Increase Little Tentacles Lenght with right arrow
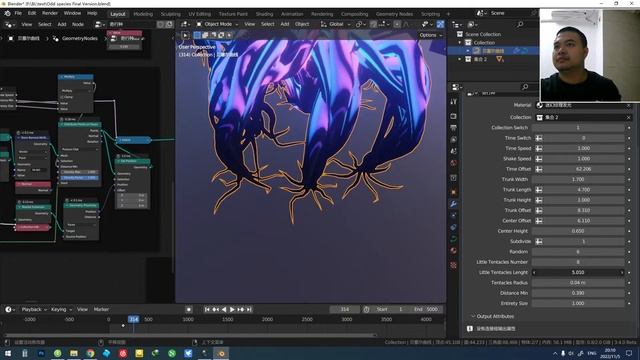 [x=622, y=272]
